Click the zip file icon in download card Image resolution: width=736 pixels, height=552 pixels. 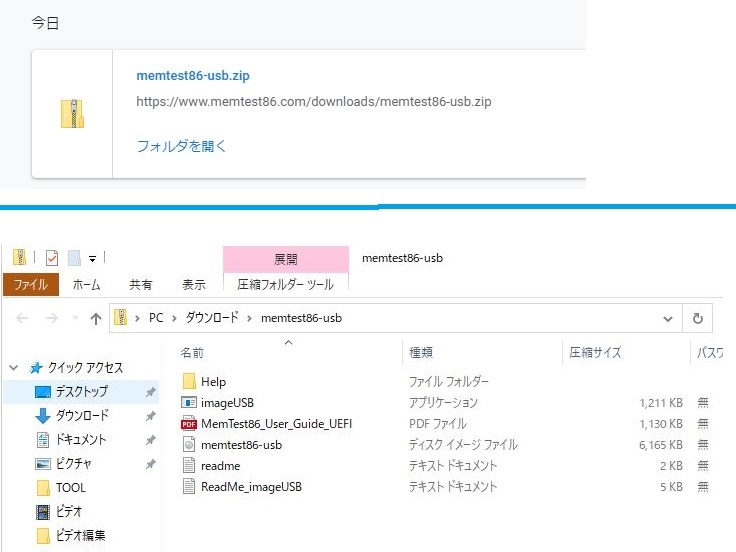[72, 114]
